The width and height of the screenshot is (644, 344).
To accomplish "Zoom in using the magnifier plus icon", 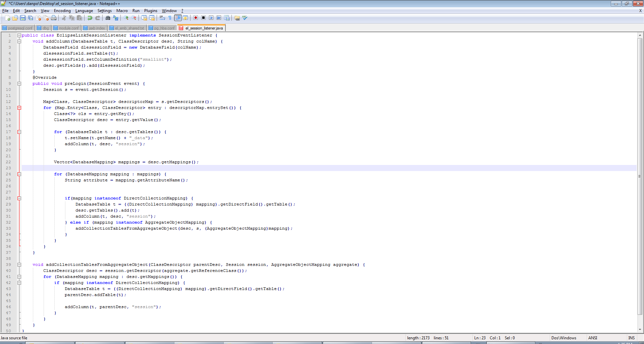I will click(x=126, y=18).
